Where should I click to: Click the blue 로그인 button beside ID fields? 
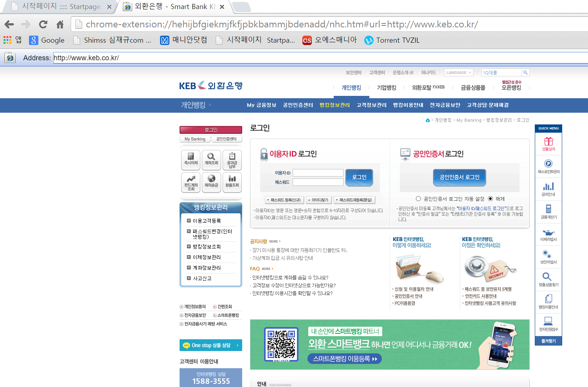(x=359, y=177)
